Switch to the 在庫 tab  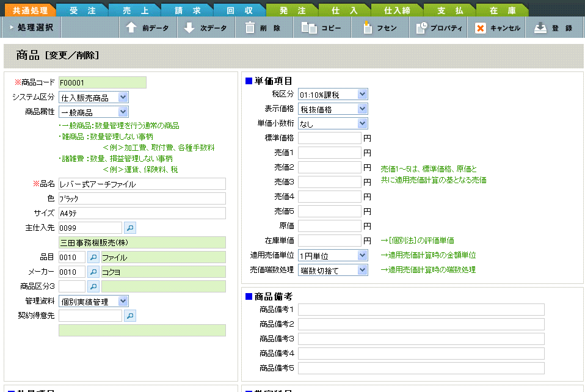(x=503, y=10)
